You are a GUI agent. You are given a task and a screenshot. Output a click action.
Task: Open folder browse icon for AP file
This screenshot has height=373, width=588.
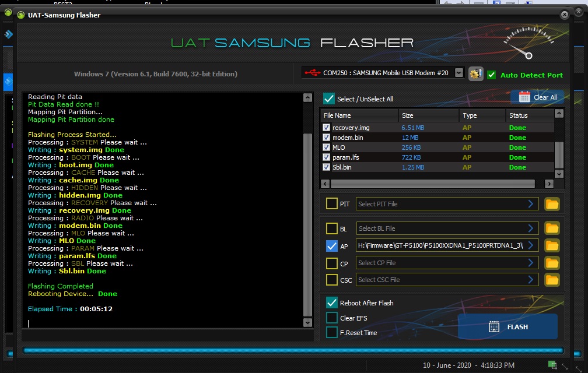(x=552, y=245)
